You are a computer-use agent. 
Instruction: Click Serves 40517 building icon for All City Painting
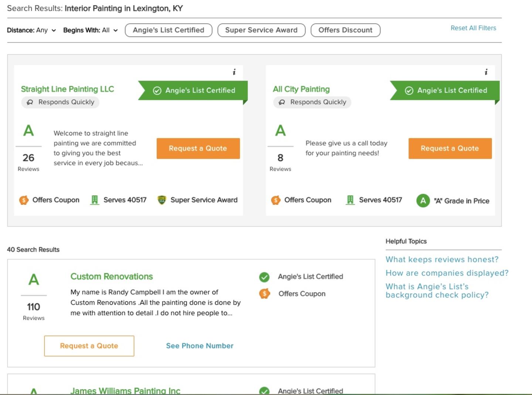pos(350,200)
